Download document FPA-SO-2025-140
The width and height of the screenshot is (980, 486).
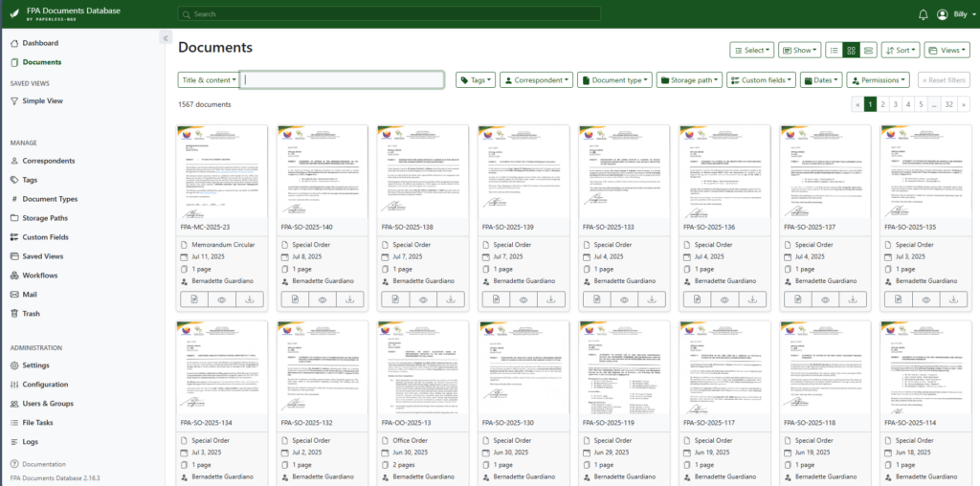click(350, 299)
